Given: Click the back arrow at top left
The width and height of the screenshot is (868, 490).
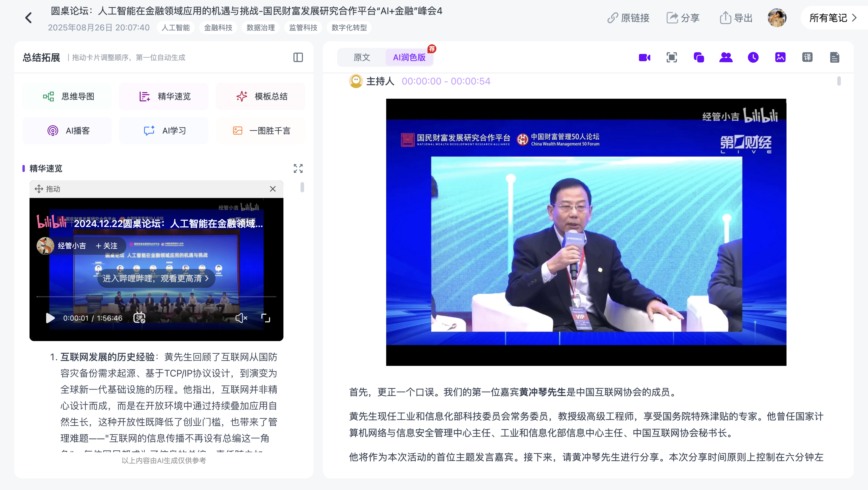Looking at the screenshot, I should point(29,18).
